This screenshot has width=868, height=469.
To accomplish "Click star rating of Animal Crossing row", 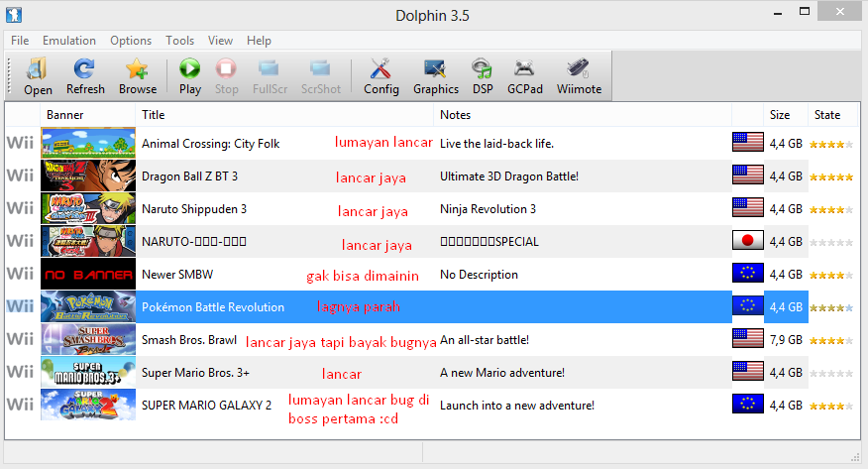I will click(x=831, y=145).
